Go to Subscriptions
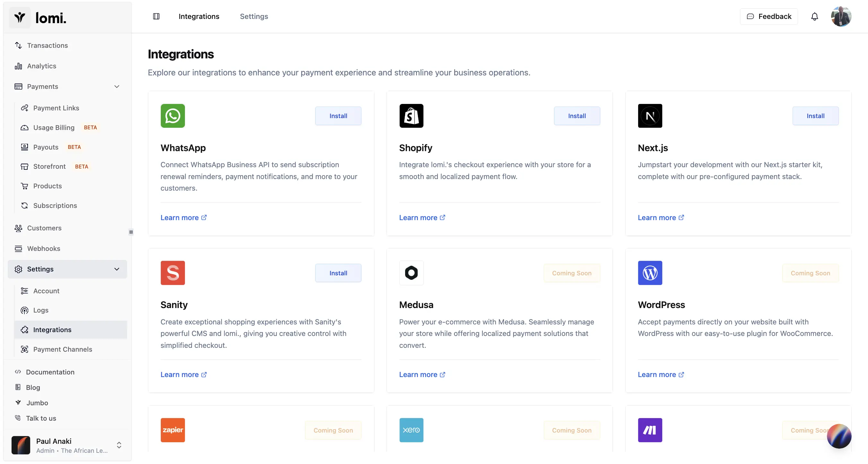This screenshot has width=868, height=464. (71, 205)
